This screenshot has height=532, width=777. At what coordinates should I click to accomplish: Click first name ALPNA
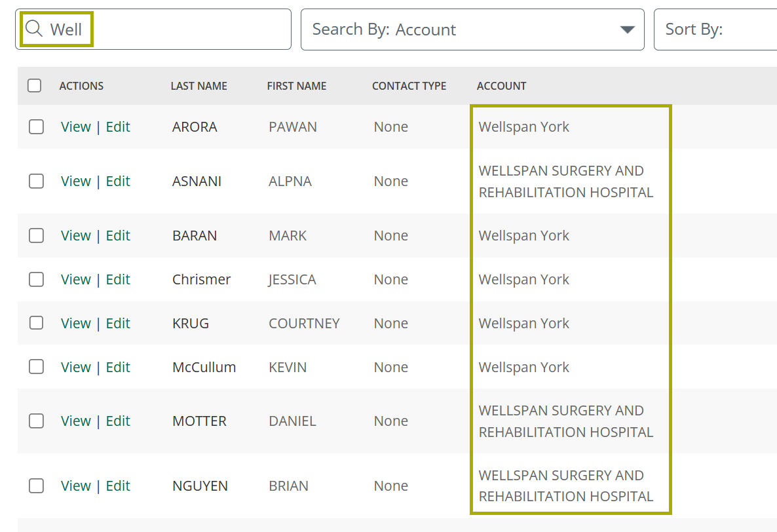pos(290,181)
